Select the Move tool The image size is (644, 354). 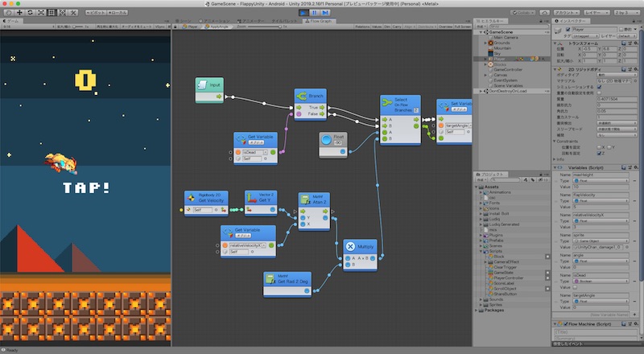19,13
